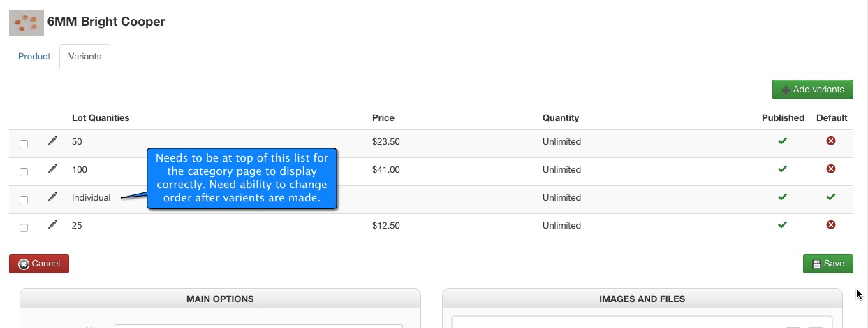Image resolution: width=868 pixels, height=328 pixels.
Task: Toggle published checkmark for the 50 variant
Action: [782, 141]
